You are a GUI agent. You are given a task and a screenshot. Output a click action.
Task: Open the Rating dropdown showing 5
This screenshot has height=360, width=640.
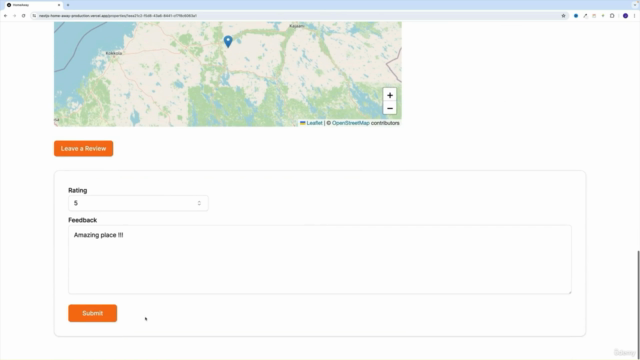138,203
